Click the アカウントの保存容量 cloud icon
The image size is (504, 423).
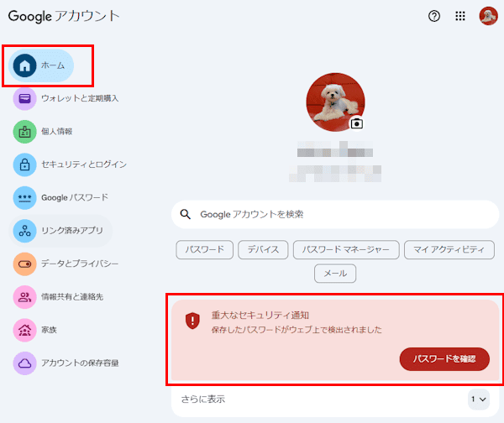pos(24,363)
